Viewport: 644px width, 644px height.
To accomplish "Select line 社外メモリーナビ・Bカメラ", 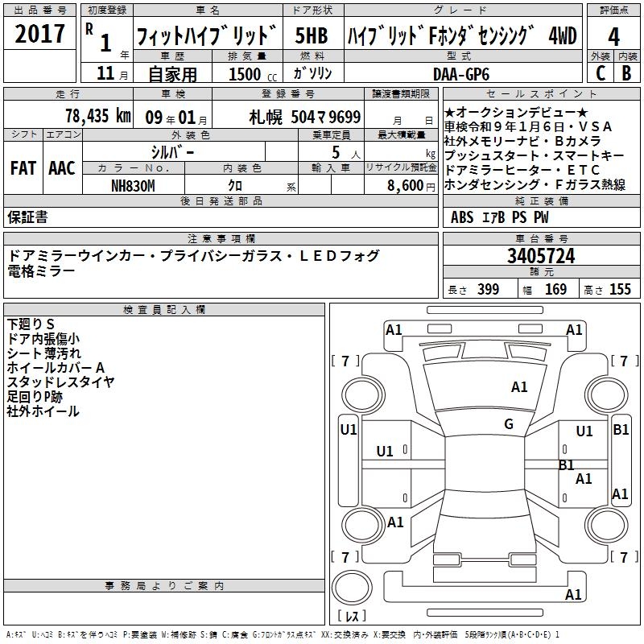I will coord(522,141).
